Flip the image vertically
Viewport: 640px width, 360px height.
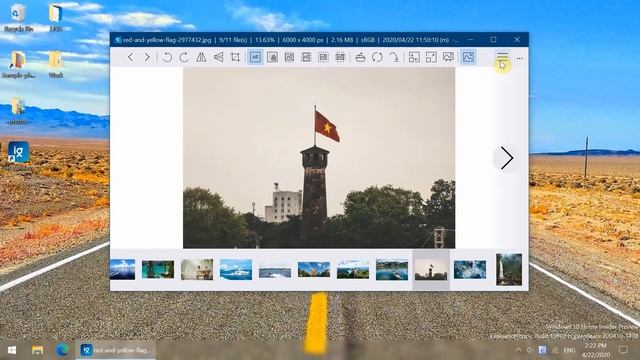tap(218, 57)
